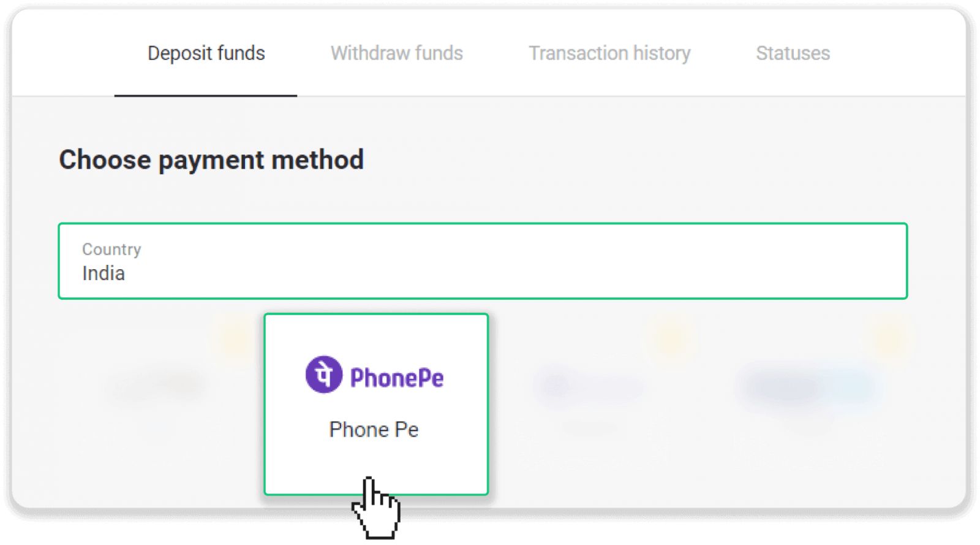The width and height of the screenshot is (980, 545).
Task: Click the "Phone Pe" text label
Action: [374, 430]
